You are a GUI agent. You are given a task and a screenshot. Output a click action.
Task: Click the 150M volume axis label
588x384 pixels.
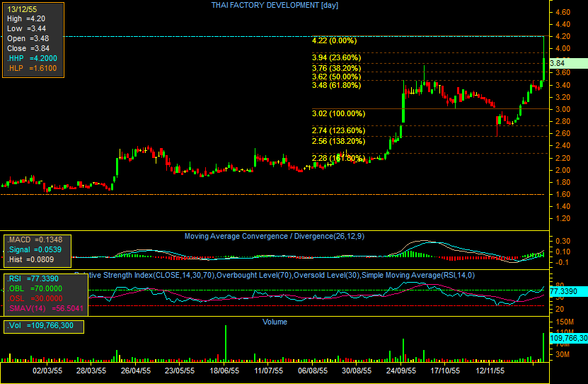tap(565, 322)
